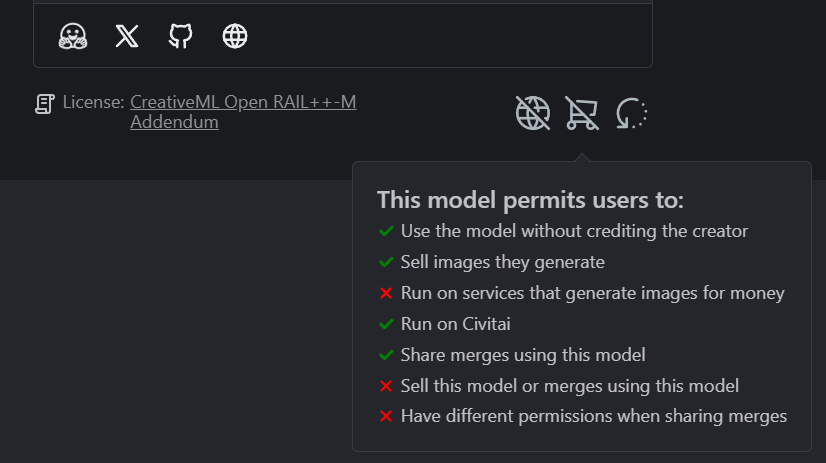Select "Sell images they generate" permission line

(502, 262)
